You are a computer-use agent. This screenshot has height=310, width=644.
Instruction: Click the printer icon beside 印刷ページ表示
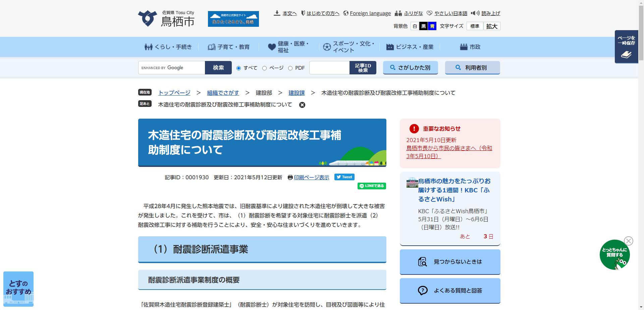[290, 177]
